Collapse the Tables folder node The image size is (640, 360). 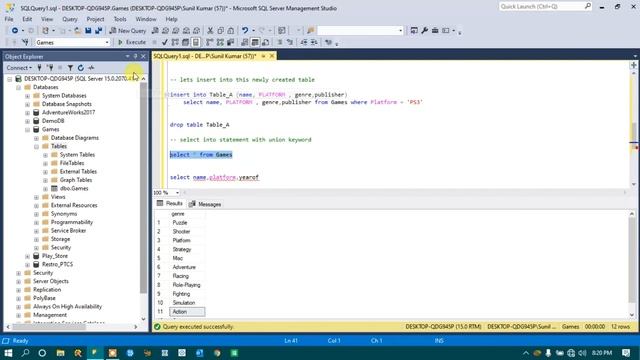click(36, 146)
